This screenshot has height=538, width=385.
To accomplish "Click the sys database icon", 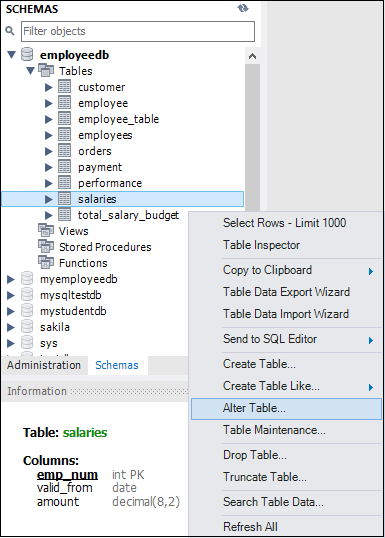I will [x=27, y=342].
